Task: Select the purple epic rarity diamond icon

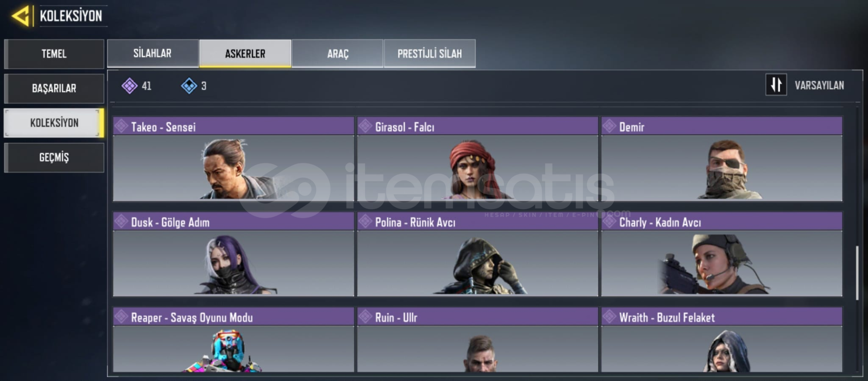Action: point(129,86)
